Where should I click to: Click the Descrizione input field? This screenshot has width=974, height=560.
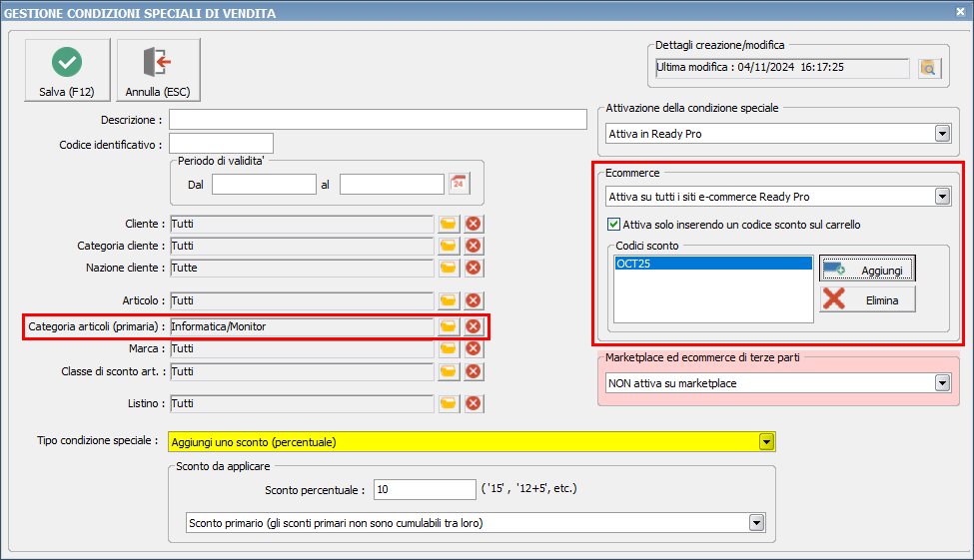(378, 119)
